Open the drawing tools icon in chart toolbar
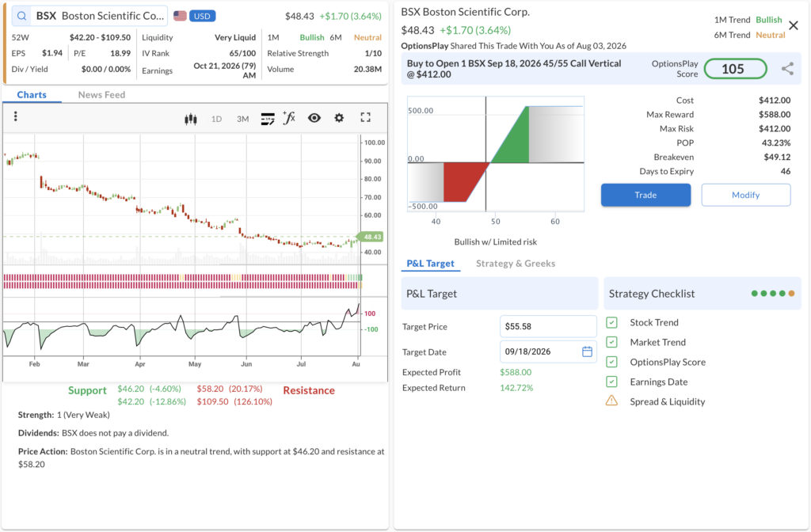The height and width of the screenshot is (532, 811). tap(268, 119)
